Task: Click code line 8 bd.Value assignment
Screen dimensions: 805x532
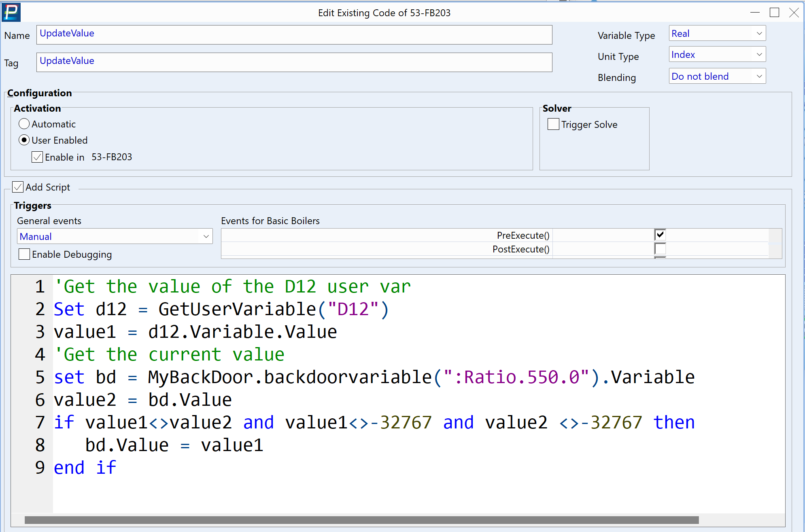Action: pyautogui.click(x=174, y=445)
